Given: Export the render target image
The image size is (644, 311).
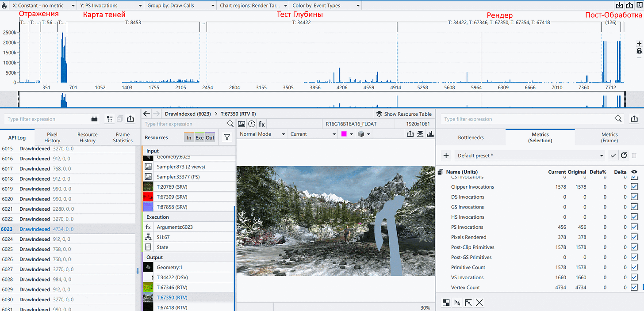Looking at the screenshot, I should (410, 134).
